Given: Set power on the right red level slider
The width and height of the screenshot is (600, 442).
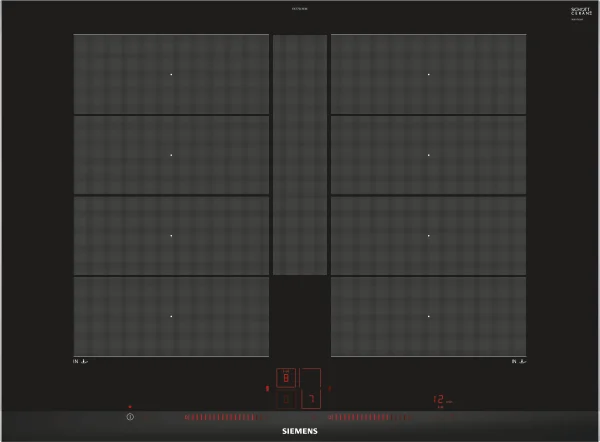Looking at the screenshot, I should coord(370,417).
